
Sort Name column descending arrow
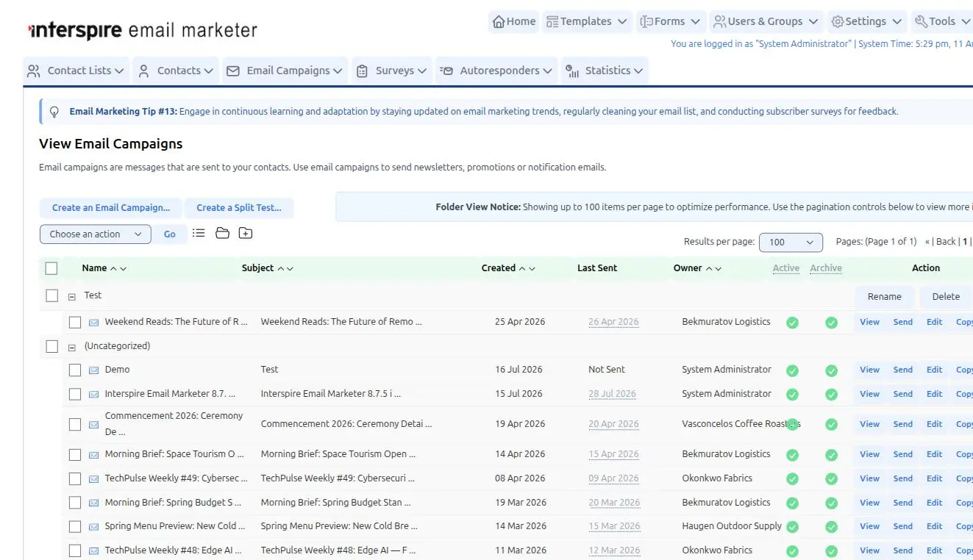click(123, 268)
